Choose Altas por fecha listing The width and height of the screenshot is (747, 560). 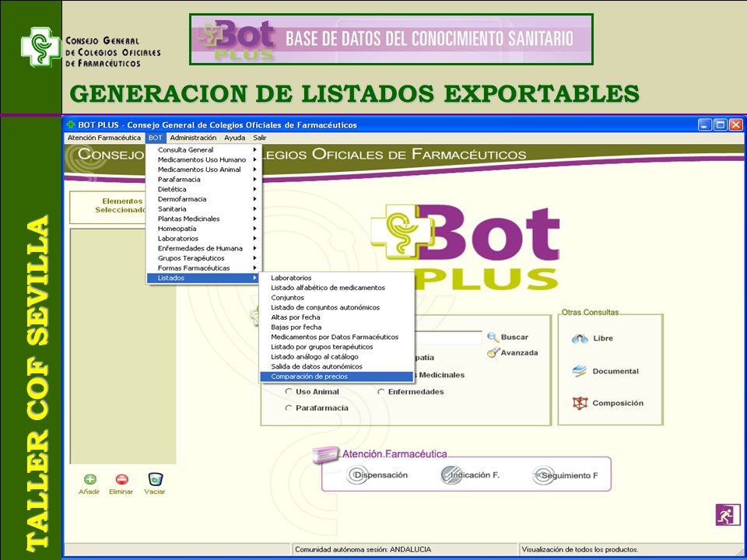336,317
